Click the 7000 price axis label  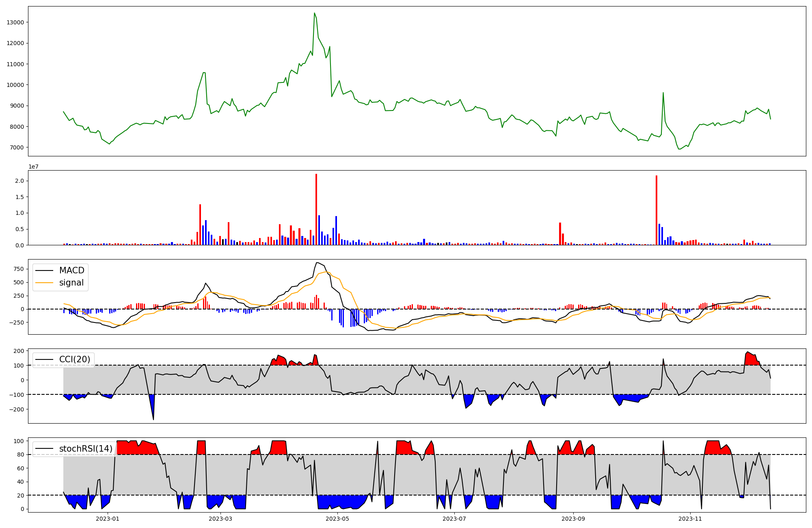tap(17, 147)
